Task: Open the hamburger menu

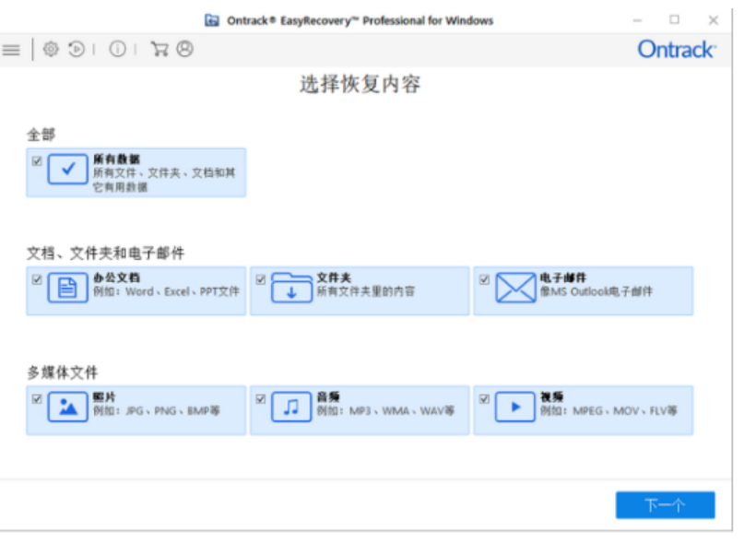Action: [11, 50]
